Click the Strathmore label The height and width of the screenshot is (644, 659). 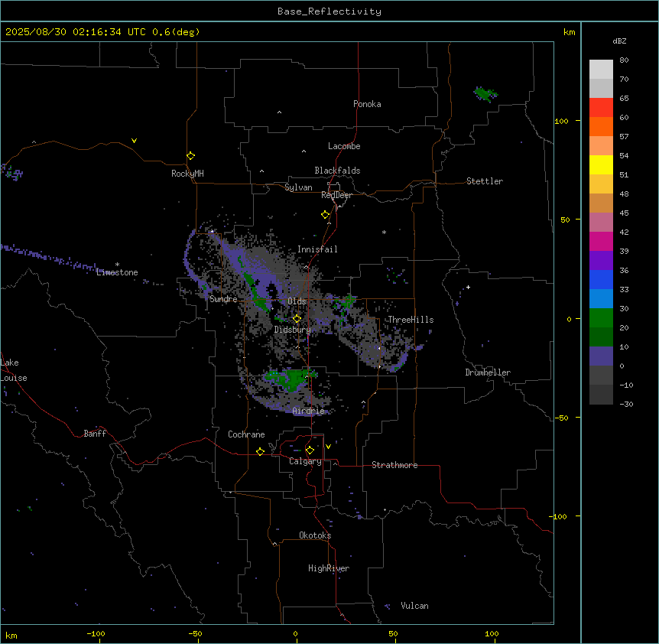(394, 465)
